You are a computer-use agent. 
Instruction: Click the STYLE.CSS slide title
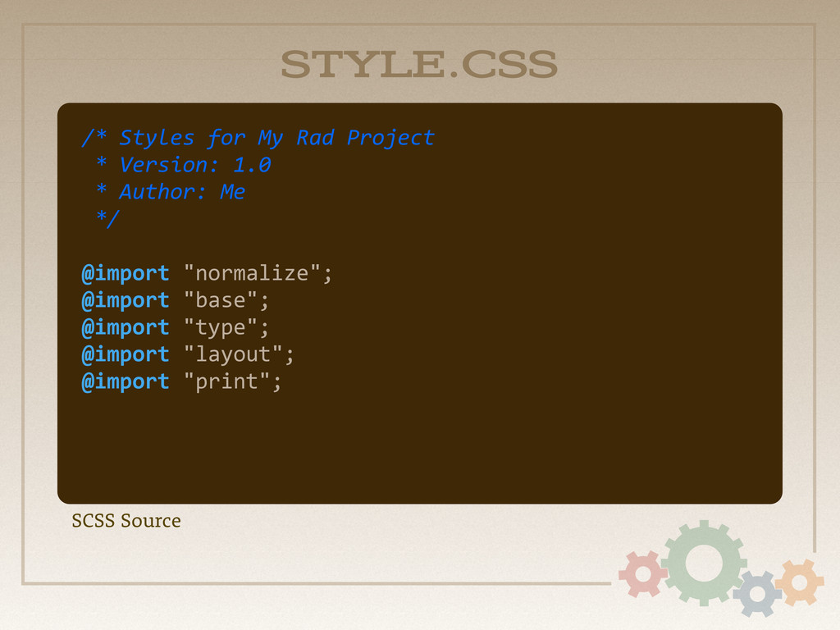[419, 64]
